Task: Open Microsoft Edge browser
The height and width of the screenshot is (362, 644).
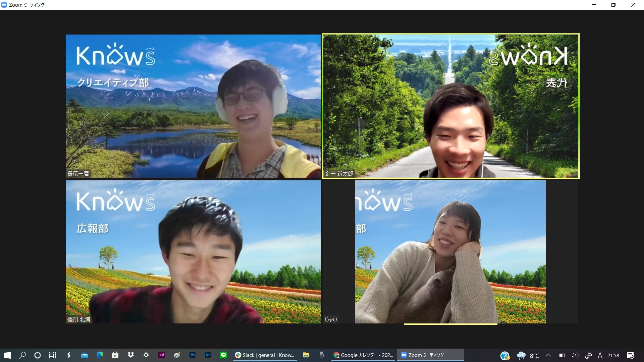Action: (100, 355)
